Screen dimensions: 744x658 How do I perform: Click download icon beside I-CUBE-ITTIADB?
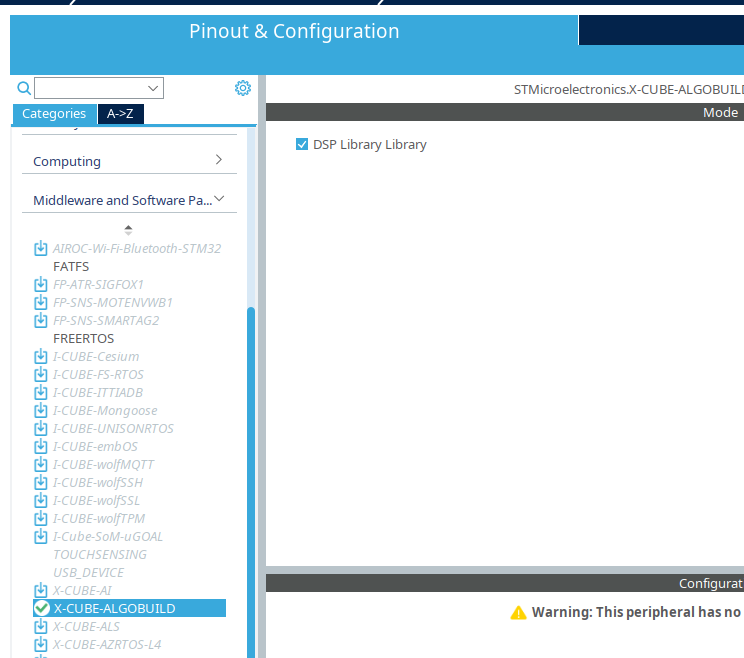41,392
